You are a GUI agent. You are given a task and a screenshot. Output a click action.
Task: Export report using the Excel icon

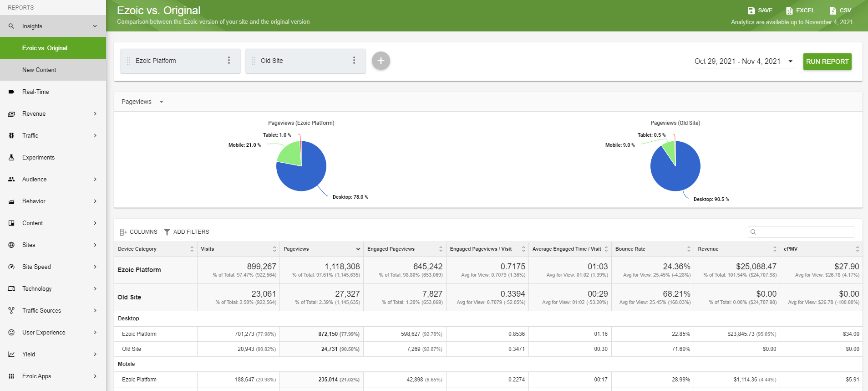[x=789, y=10]
